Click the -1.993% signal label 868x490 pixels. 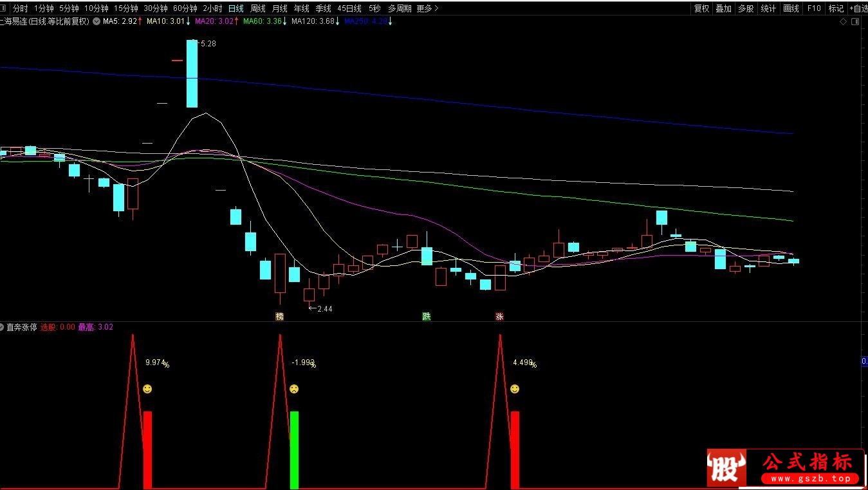point(304,363)
